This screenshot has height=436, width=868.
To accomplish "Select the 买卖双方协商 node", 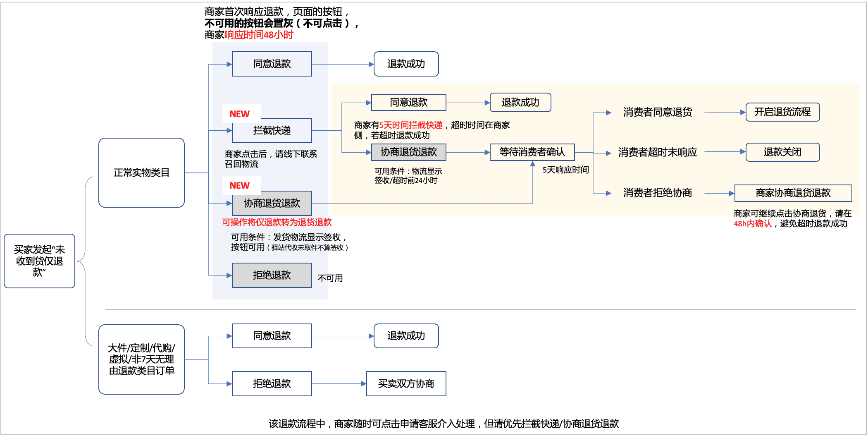I will [406, 384].
